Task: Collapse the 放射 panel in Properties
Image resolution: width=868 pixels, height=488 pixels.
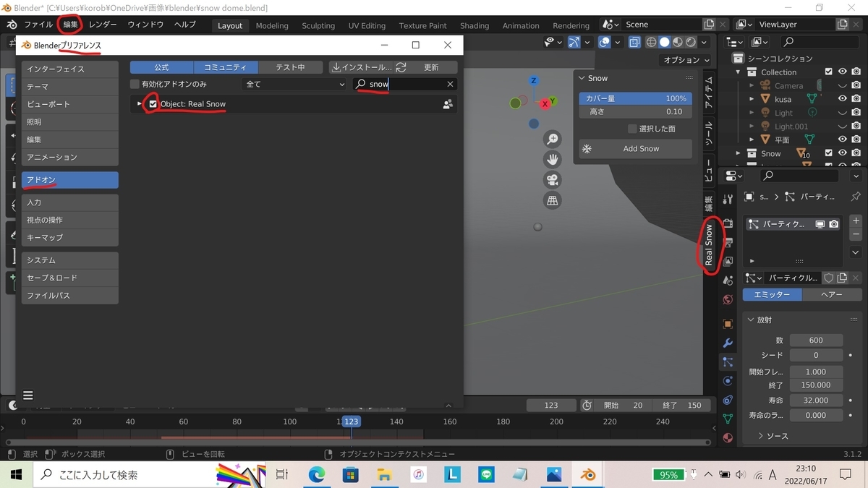Action: coord(749,320)
